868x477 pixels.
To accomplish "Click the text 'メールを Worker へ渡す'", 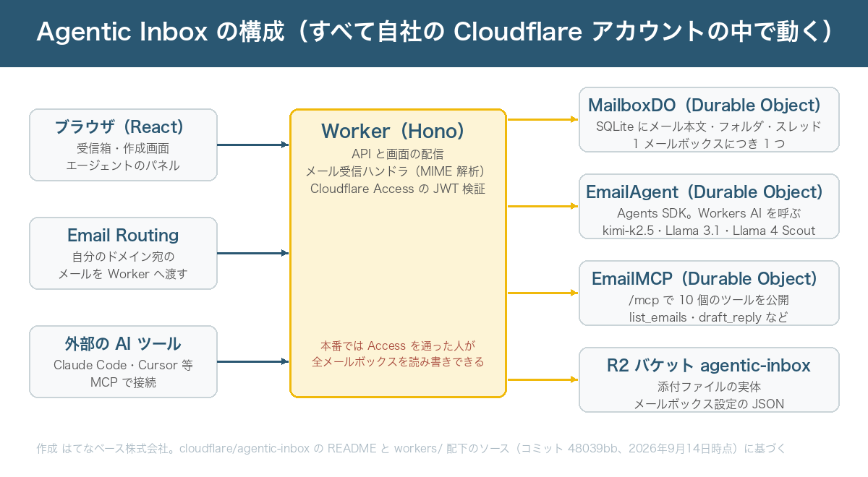I will coord(123,274).
